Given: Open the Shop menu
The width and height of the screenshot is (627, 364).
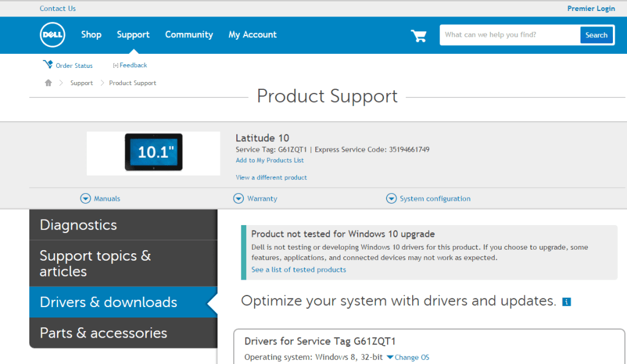Looking at the screenshot, I should 91,35.
